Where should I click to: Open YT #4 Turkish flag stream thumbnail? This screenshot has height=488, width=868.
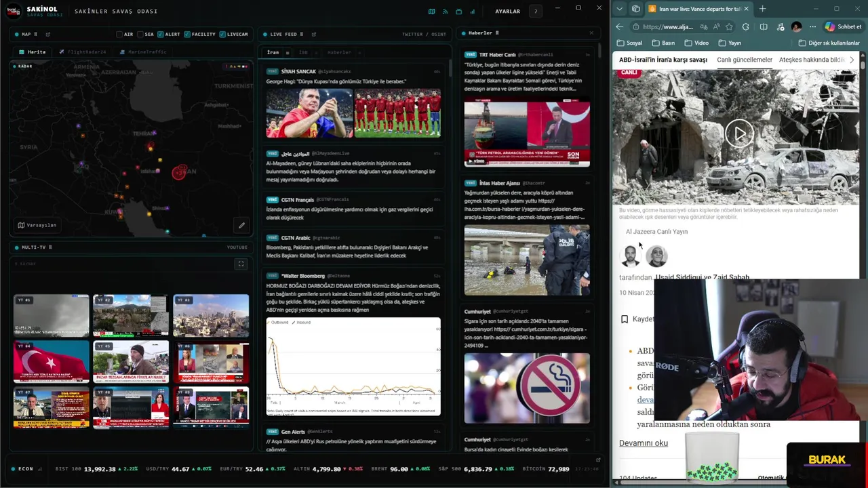(52, 361)
